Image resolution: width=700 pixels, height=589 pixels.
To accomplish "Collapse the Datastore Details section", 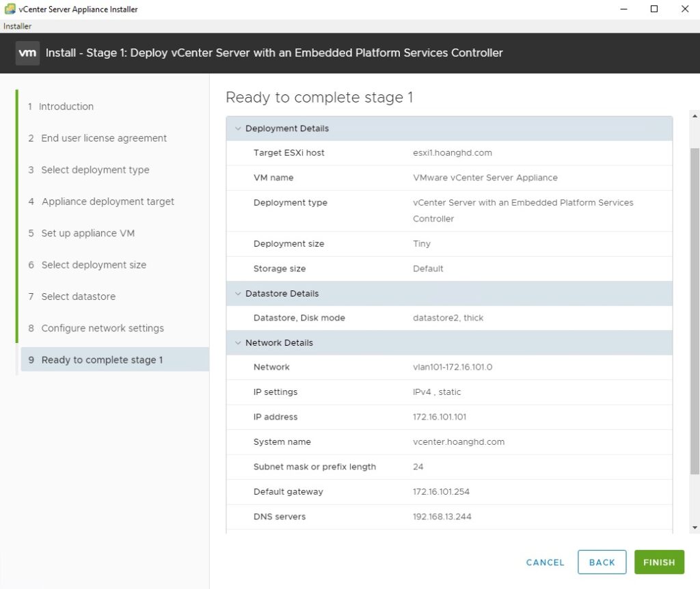I will pyautogui.click(x=238, y=294).
